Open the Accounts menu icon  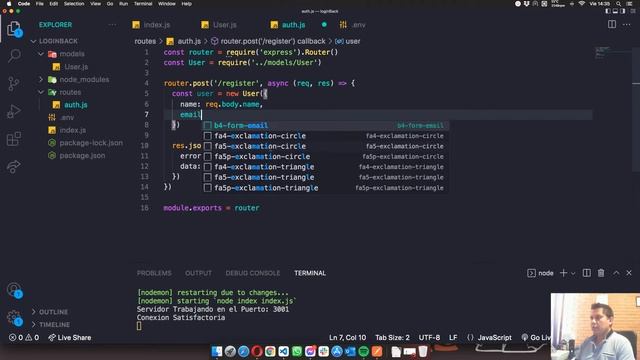pos(14,290)
